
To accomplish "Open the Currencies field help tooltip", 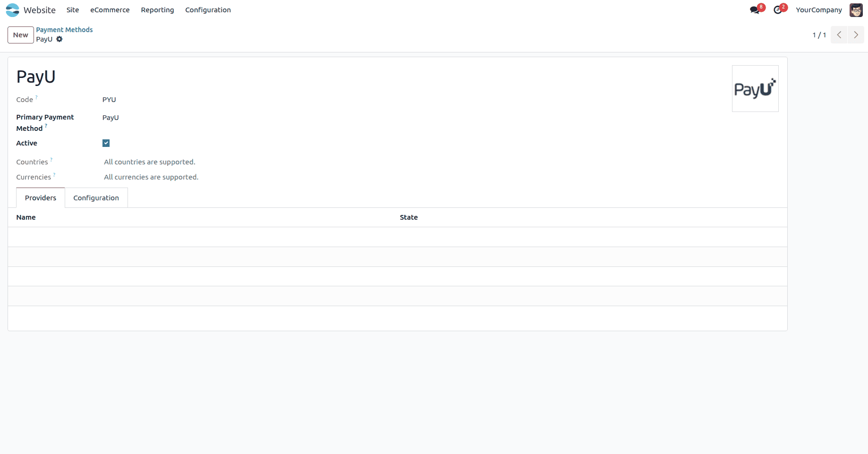I will 54,174.
